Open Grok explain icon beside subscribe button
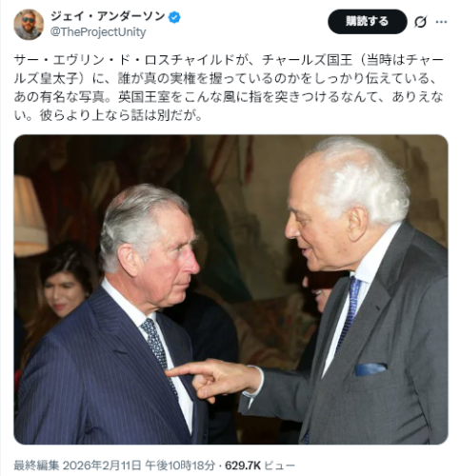The image size is (460, 476). point(421,22)
